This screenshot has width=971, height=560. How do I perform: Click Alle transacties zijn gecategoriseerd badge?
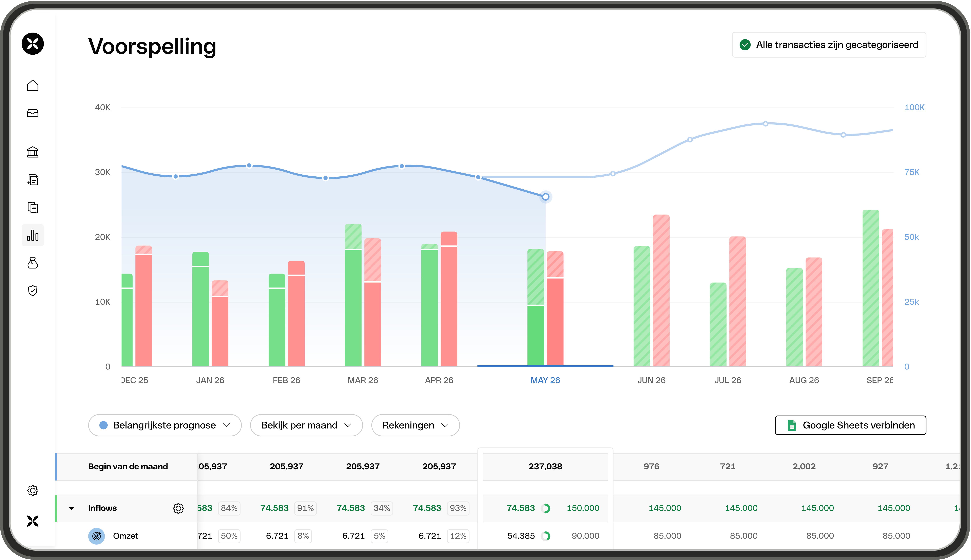829,45
